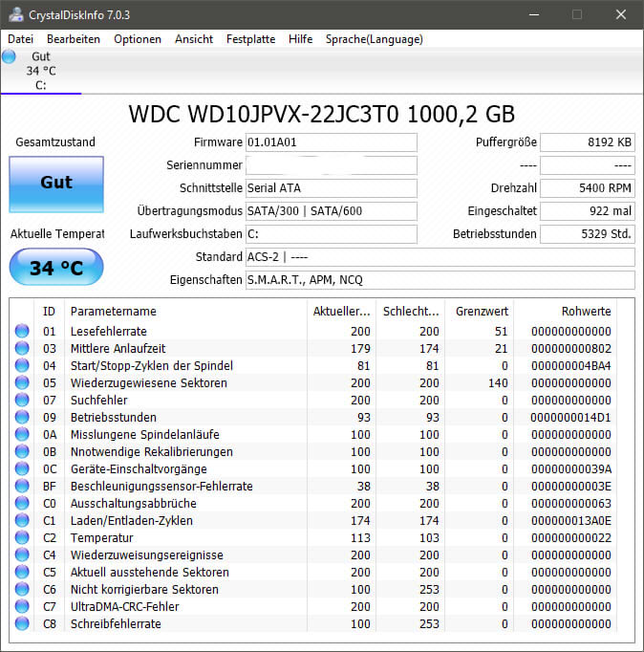The width and height of the screenshot is (644, 652).
Task: Click the status orb for Start/Stopp-Zyklen der Spindel
Action: pos(22,365)
